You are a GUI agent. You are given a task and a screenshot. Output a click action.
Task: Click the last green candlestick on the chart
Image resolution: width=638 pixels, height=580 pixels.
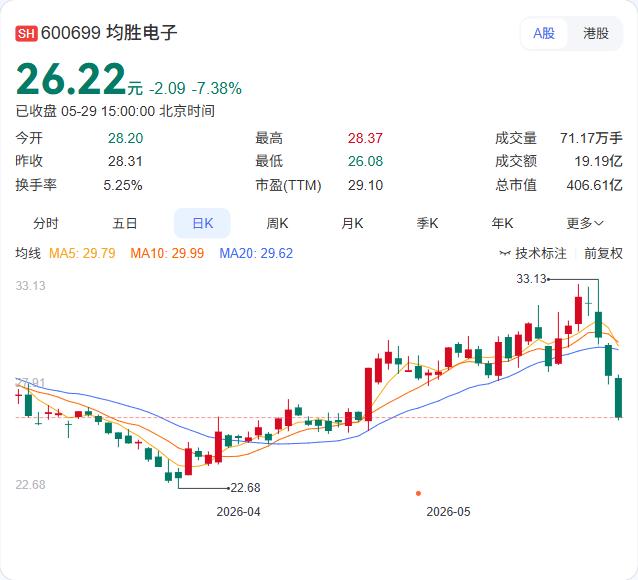(x=618, y=397)
